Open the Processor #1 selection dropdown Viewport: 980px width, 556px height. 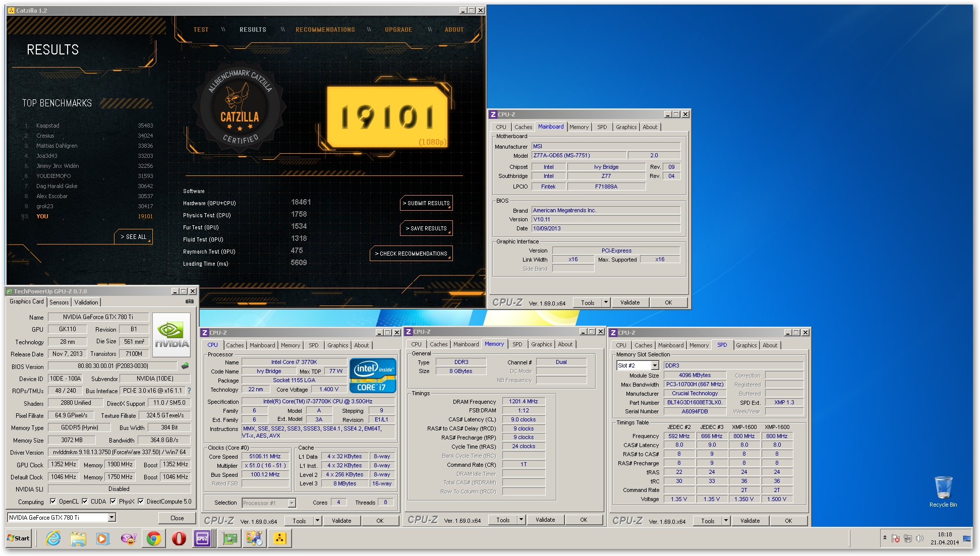292,503
